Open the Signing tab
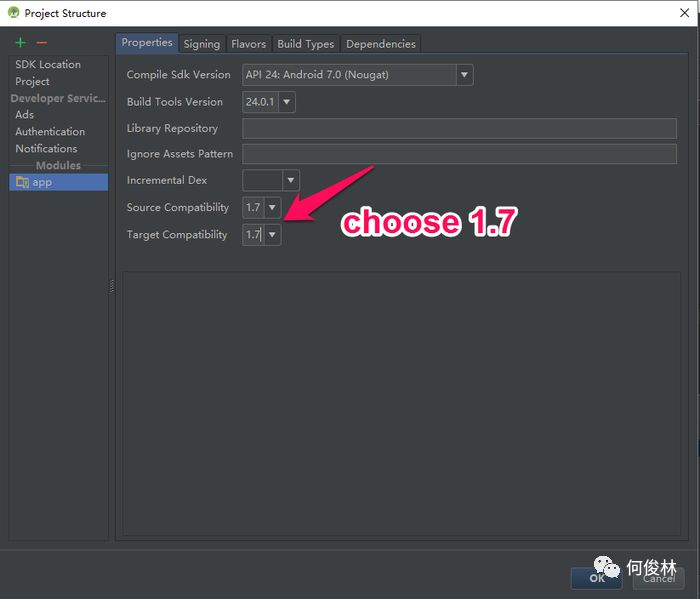The height and width of the screenshot is (599, 700). tap(202, 44)
